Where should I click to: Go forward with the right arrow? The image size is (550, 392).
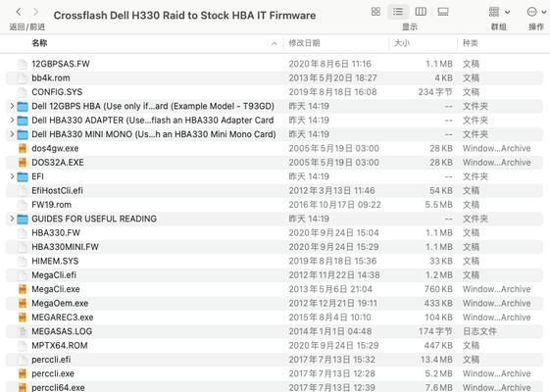(35, 12)
